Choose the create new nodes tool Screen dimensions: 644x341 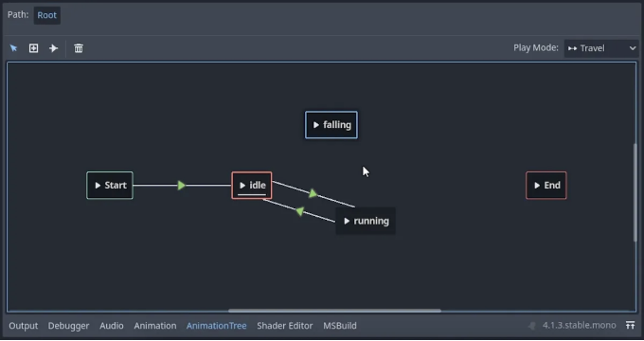[x=34, y=48]
